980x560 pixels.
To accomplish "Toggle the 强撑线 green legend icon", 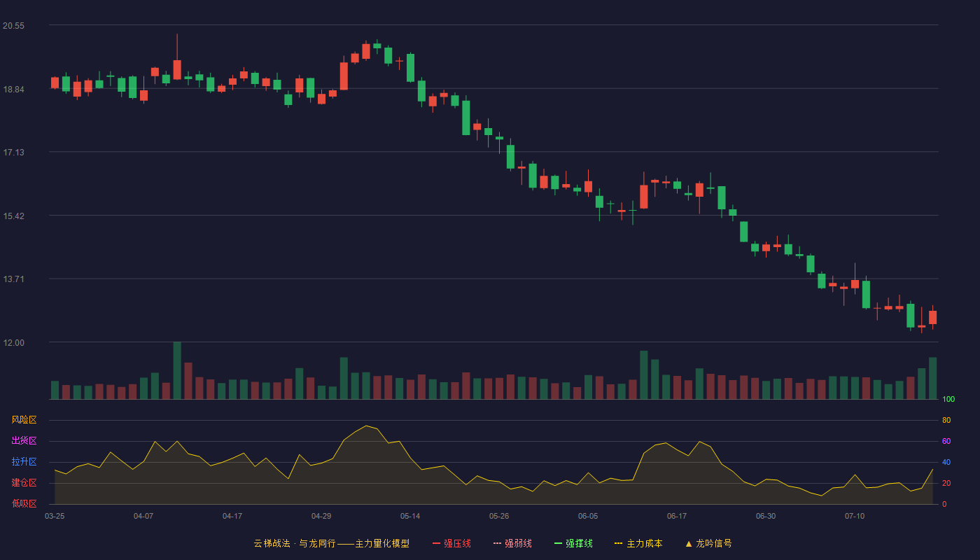I will 558,543.
